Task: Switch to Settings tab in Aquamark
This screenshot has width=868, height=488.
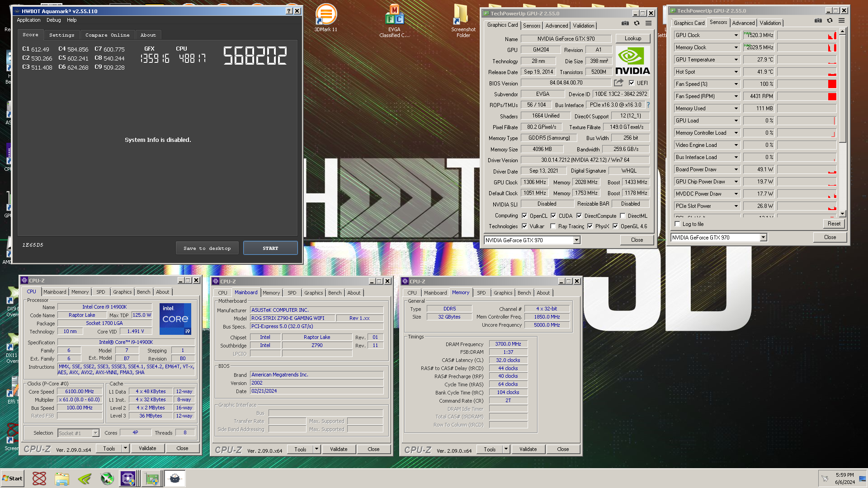Action: [x=61, y=35]
